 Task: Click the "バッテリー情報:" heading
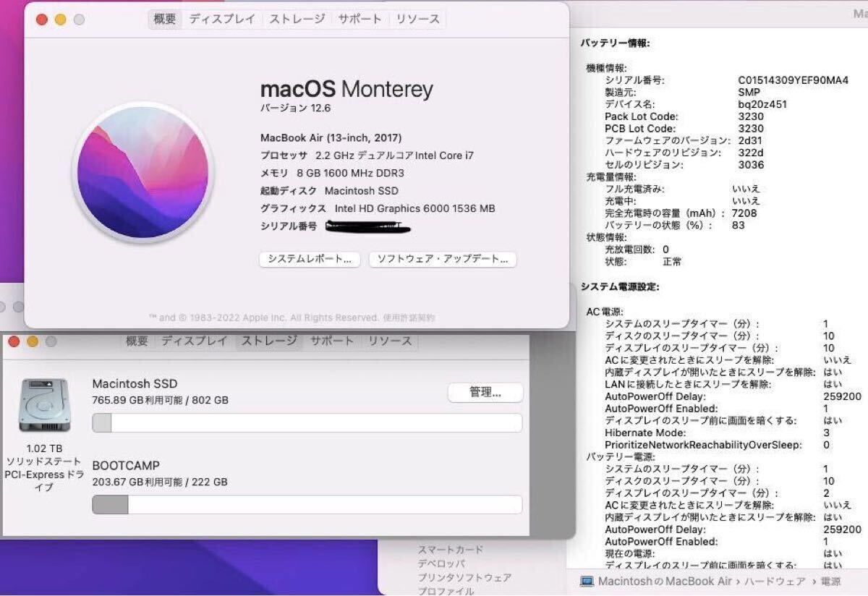pyautogui.click(x=615, y=43)
